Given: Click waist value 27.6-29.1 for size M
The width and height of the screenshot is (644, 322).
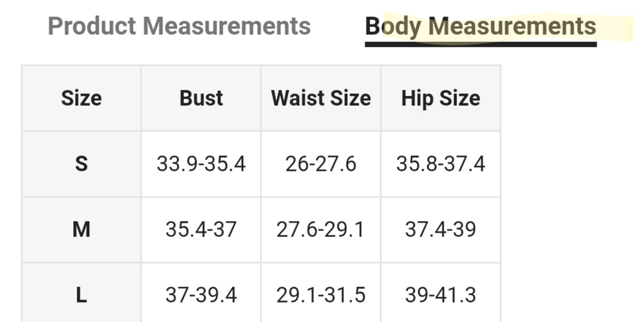Looking at the screenshot, I should coord(321,229).
